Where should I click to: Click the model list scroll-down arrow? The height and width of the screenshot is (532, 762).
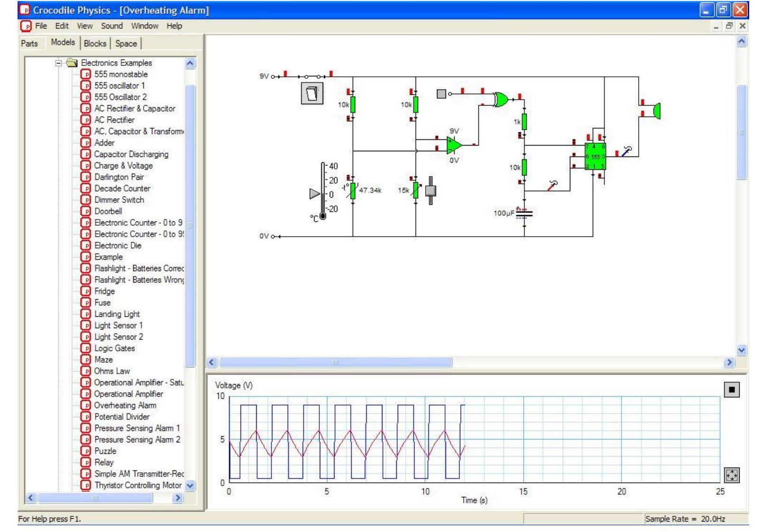click(x=190, y=486)
